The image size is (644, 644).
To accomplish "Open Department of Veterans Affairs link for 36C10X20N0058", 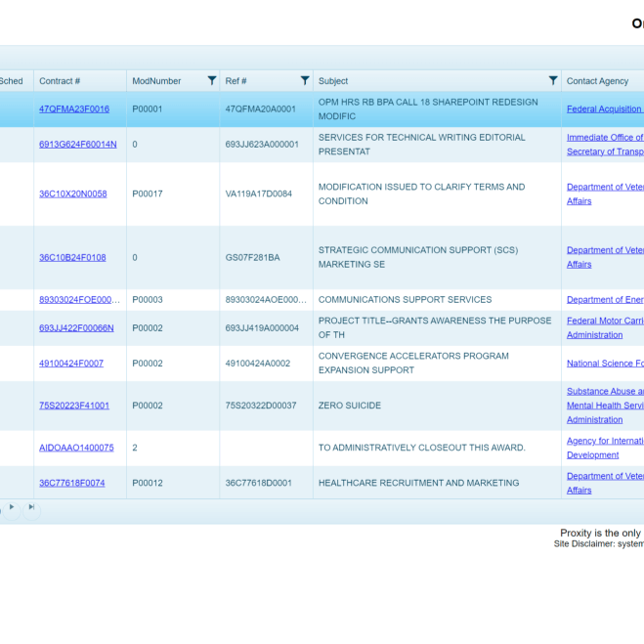I will pos(605,193).
